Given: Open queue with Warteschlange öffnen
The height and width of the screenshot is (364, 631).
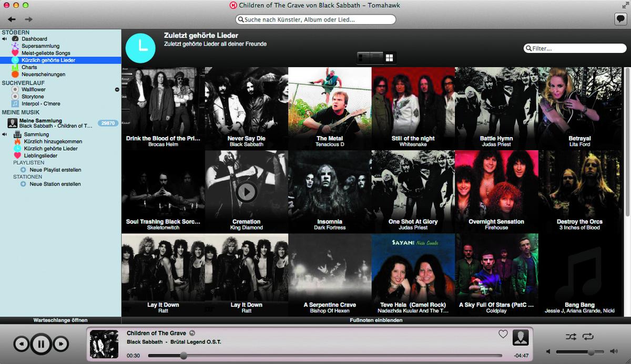Looking at the screenshot, I should coord(60,320).
